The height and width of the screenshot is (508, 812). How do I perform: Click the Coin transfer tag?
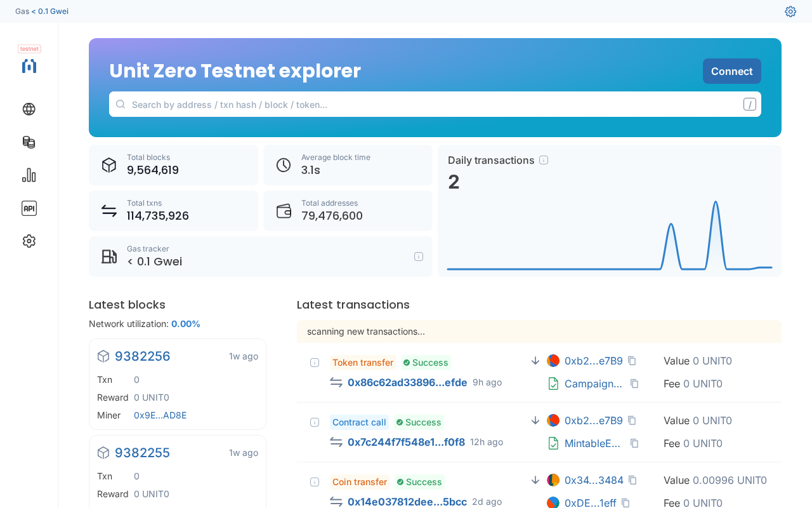[360, 482]
